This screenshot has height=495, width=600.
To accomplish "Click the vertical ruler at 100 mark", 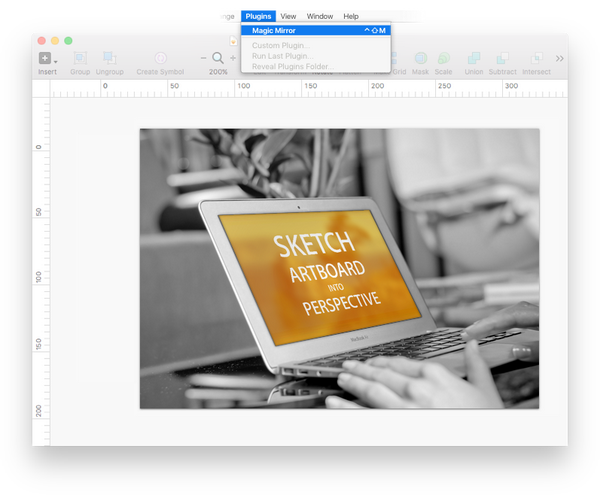I will [38, 277].
